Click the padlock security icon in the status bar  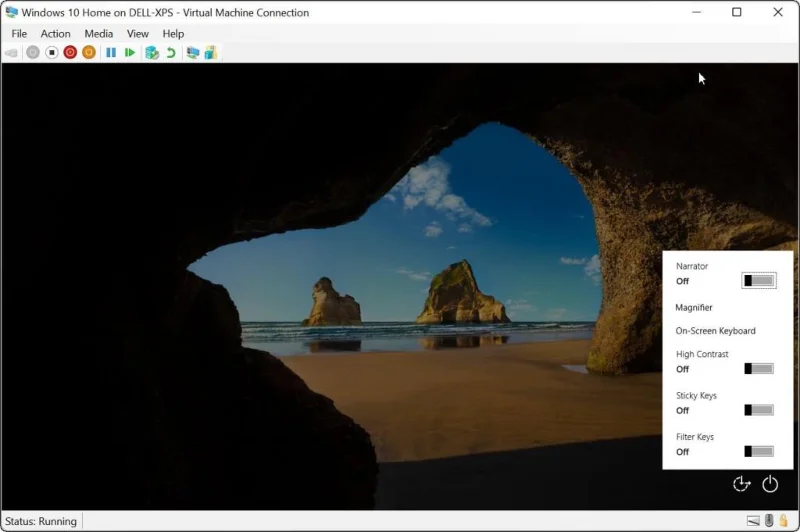tap(783, 520)
